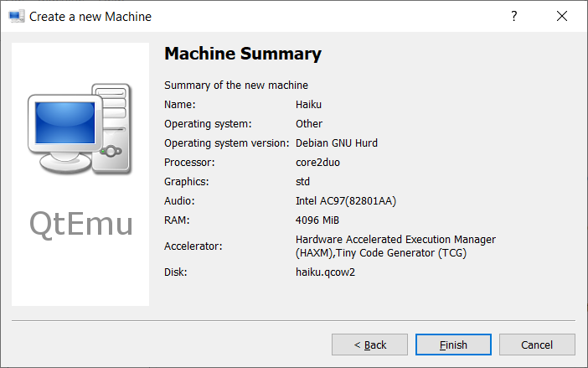Click the haiku.qcow2 disk value
The height and width of the screenshot is (368, 588).
coord(326,272)
